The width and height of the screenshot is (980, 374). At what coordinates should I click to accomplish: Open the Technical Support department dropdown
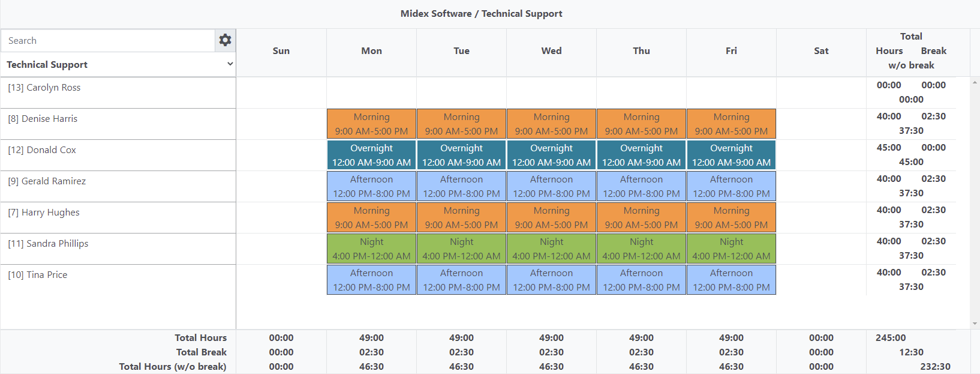(118, 64)
